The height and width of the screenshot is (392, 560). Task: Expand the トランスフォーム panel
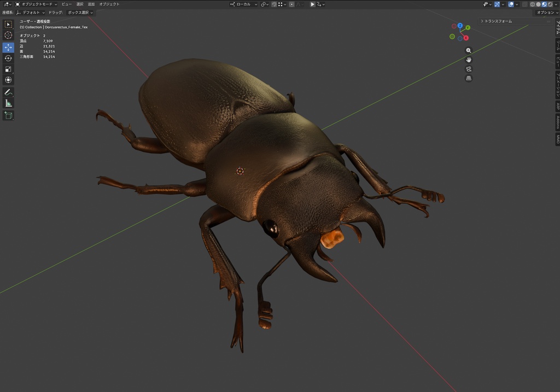point(497,21)
